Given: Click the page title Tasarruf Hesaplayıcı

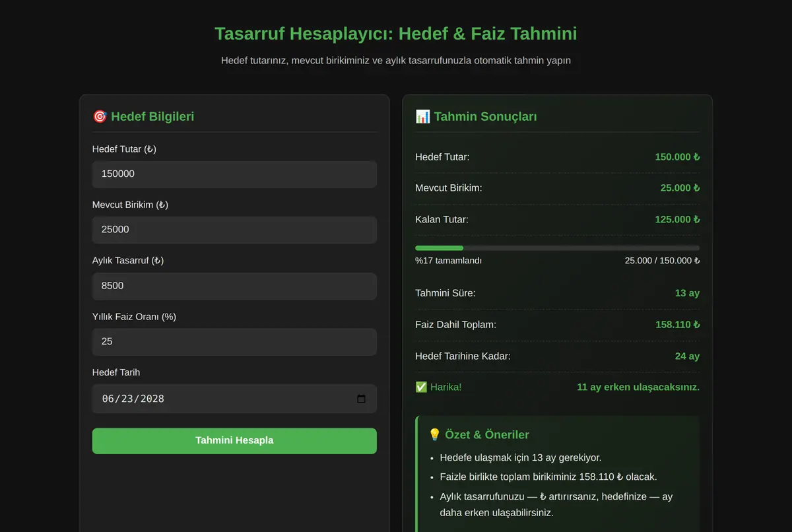Looking at the screenshot, I should tap(395, 34).
